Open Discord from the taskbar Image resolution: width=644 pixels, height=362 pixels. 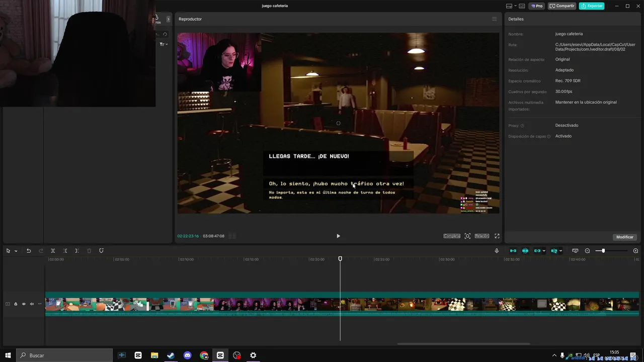click(x=188, y=355)
